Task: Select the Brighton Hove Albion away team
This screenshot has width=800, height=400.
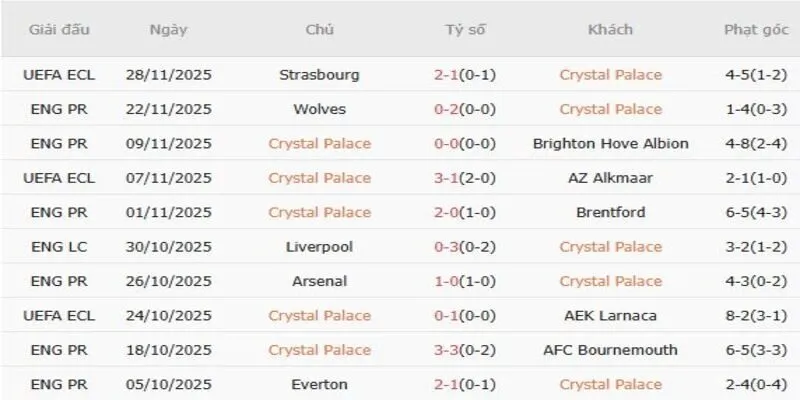Action: (x=610, y=144)
